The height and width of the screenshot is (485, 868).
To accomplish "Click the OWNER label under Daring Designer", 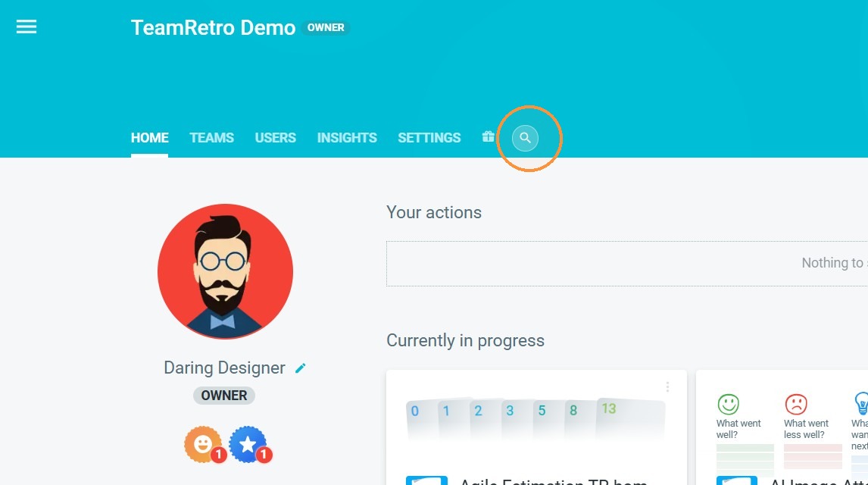I will pos(223,396).
